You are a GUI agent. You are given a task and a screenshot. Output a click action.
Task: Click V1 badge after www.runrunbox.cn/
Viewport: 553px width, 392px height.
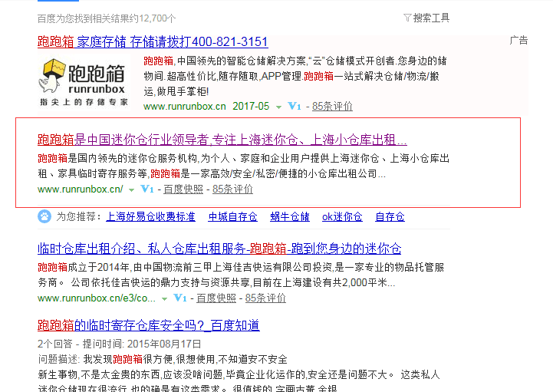tap(147, 189)
